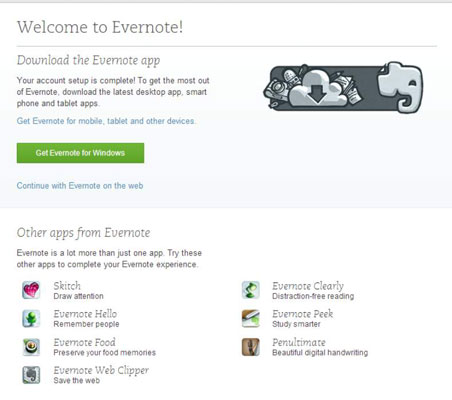Image resolution: width=452 pixels, height=400 pixels.
Task: Click 'Beautiful digital handwriting' text
Action: click(x=320, y=352)
